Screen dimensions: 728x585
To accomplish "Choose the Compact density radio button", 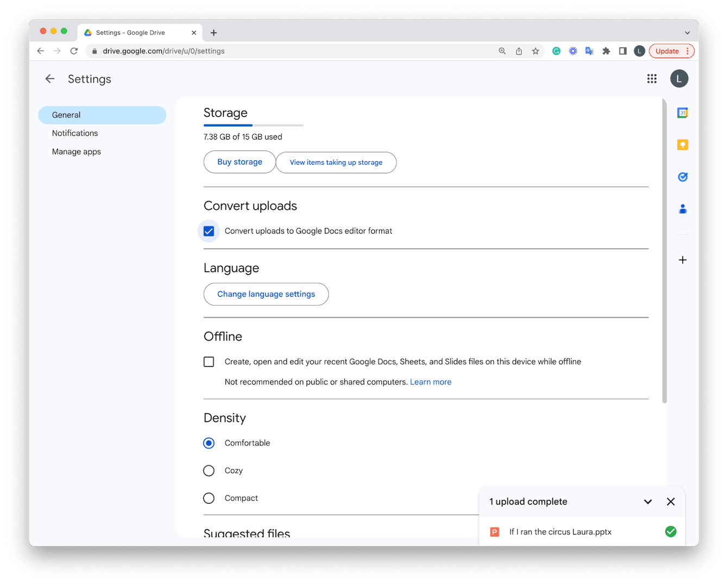I will (x=209, y=499).
